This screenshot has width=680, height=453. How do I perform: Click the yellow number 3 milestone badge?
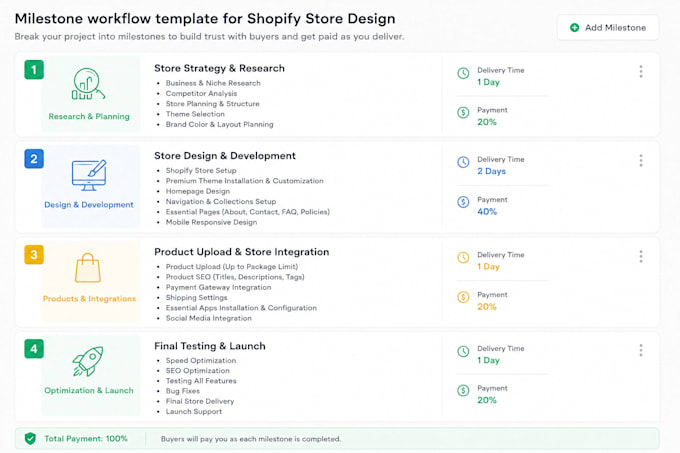click(x=34, y=255)
